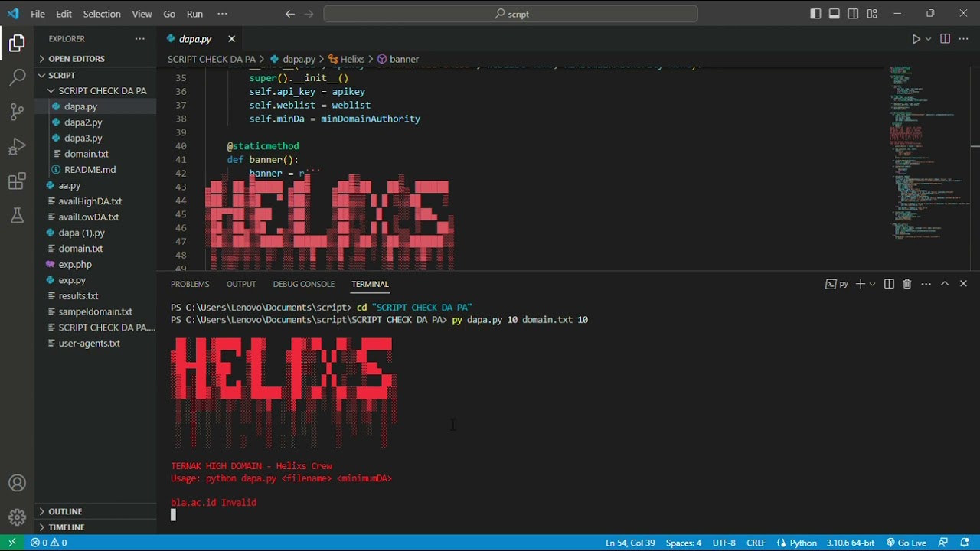Open the editor More Actions menu

964,39
